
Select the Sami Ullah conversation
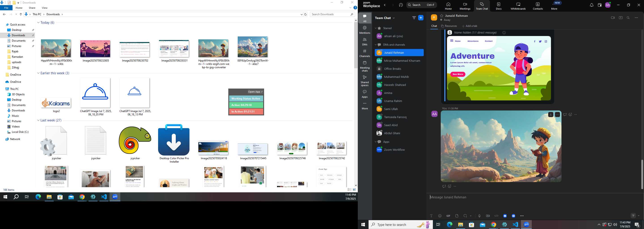[x=399, y=109]
